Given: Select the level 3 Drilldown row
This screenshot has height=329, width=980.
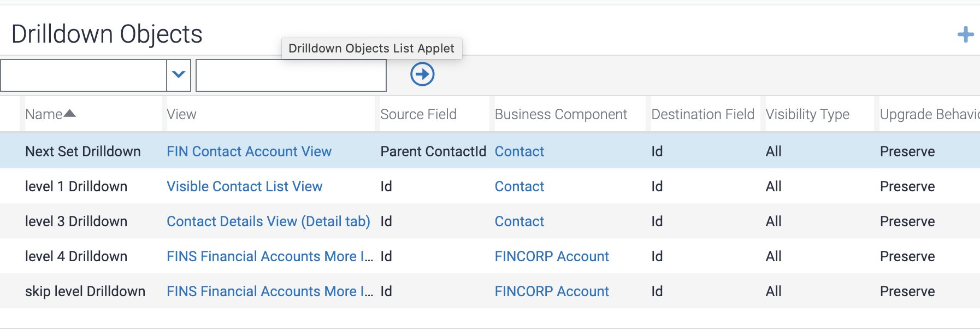Looking at the screenshot, I should [x=76, y=221].
